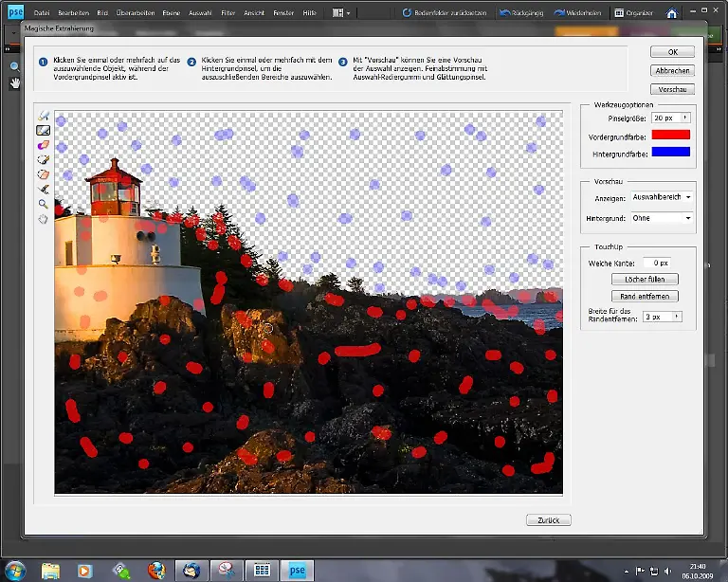Open the Pinselgröße dropdown arrow
The width and height of the screenshot is (728, 582).
(684, 118)
